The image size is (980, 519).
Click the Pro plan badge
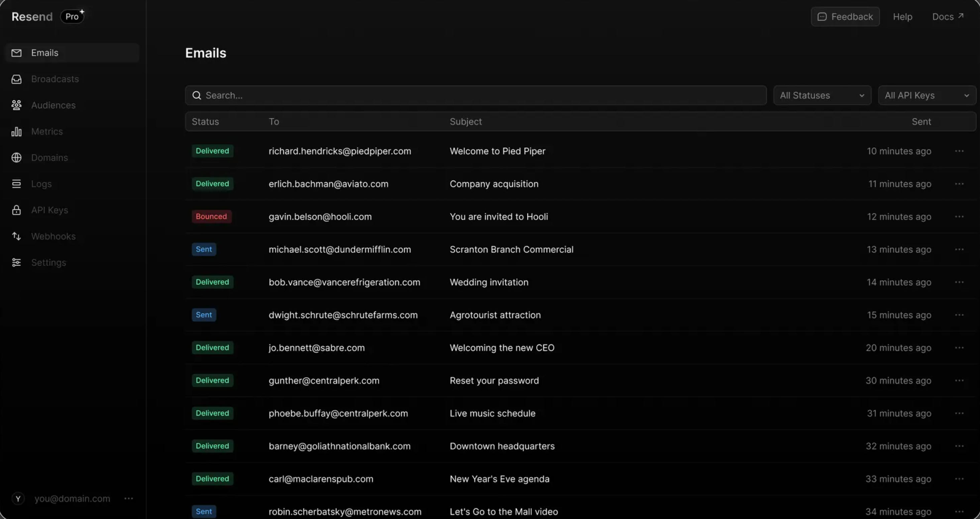[72, 16]
